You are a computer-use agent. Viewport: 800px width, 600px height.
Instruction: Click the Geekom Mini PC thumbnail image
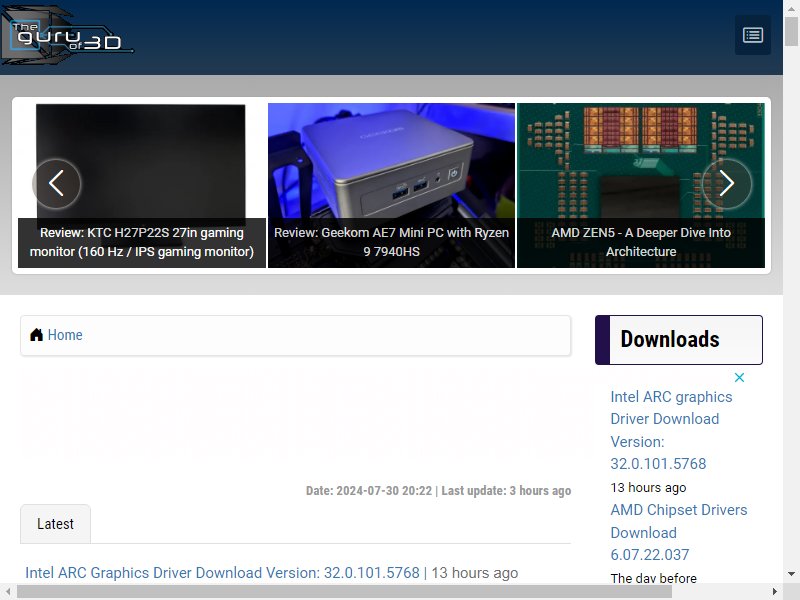pos(391,161)
